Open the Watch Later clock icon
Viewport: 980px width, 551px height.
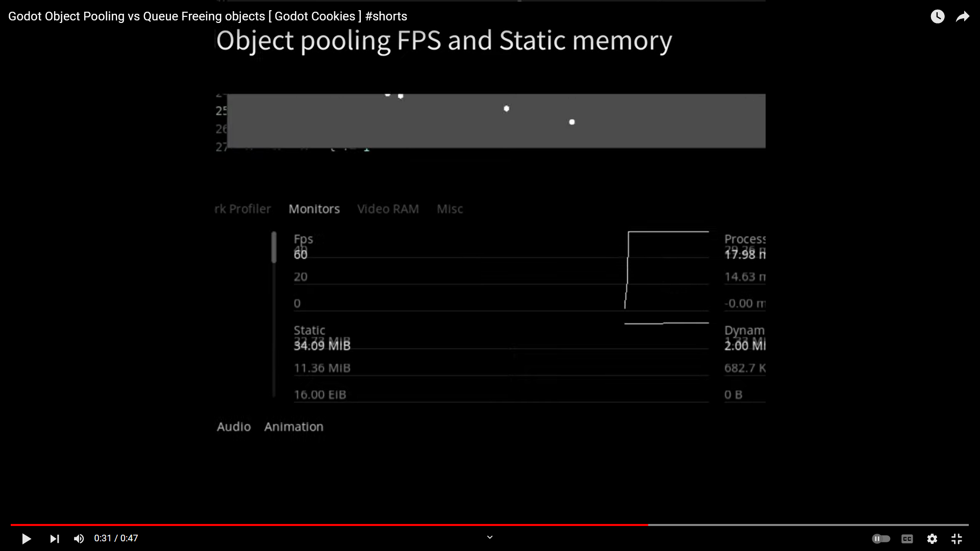937,16
